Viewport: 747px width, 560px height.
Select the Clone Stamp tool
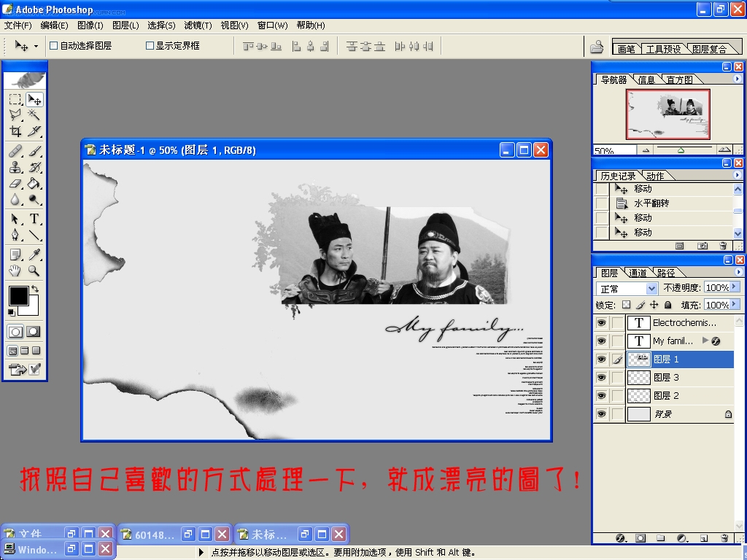(x=15, y=167)
